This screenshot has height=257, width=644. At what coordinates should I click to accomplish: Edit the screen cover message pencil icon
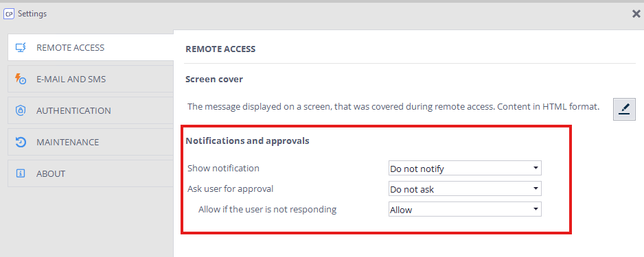[x=624, y=109]
